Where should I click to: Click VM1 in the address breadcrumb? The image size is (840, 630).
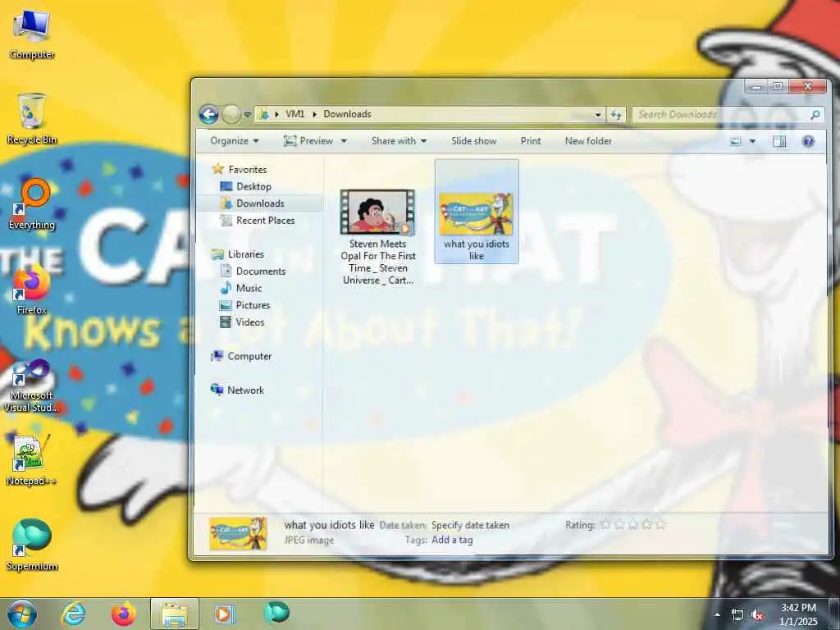pyautogui.click(x=294, y=114)
